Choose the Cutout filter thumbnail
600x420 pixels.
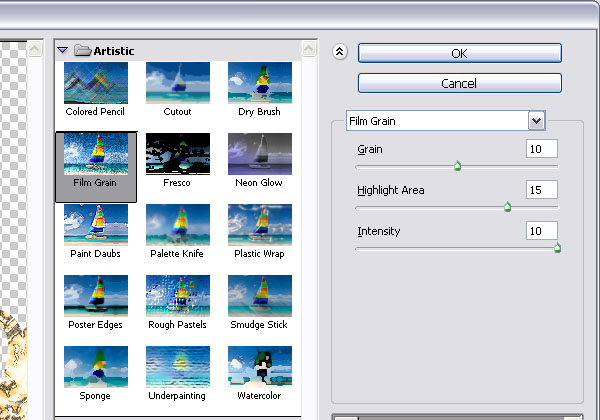(x=177, y=83)
